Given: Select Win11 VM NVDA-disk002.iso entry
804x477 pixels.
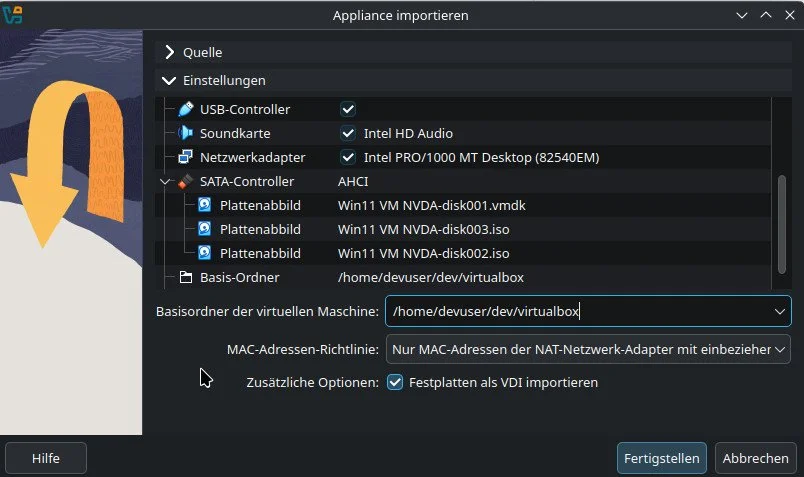Looking at the screenshot, I should point(424,253).
